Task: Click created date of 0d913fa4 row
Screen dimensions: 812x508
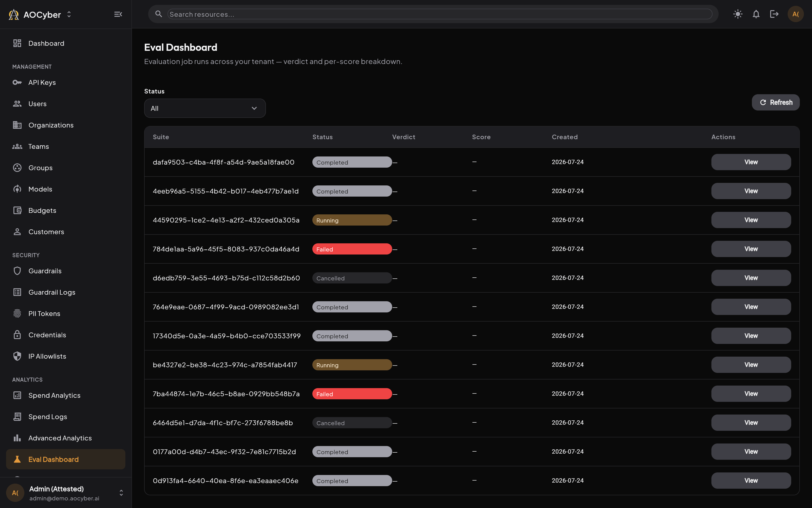Action: 568,481
